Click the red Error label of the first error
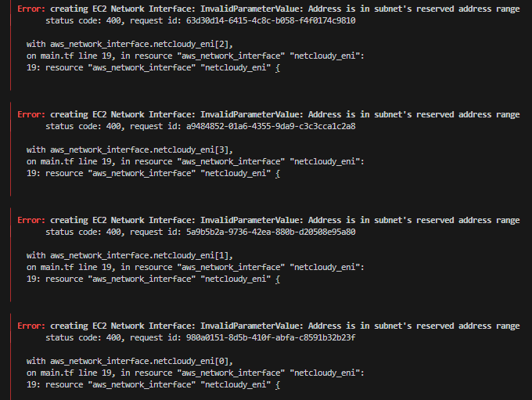This screenshot has width=532, height=400. [31, 9]
